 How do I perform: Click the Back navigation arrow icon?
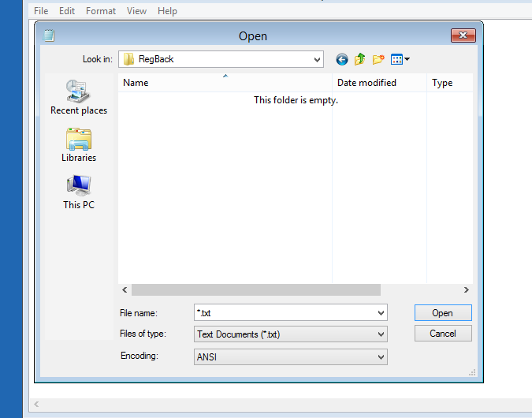click(x=342, y=59)
